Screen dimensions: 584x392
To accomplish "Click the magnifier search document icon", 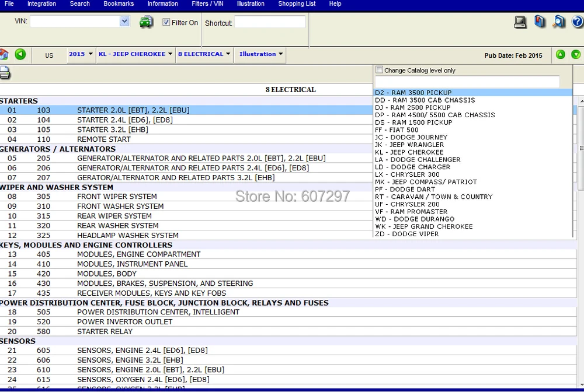I will [559, 22].
